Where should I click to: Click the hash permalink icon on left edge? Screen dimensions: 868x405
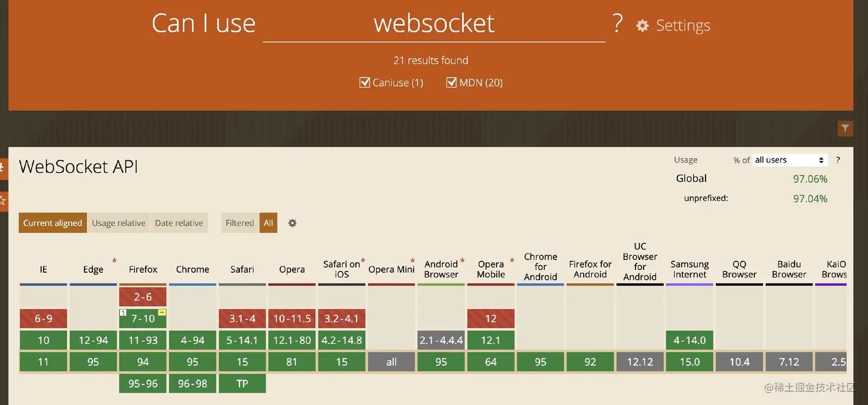tap(3, 168)
